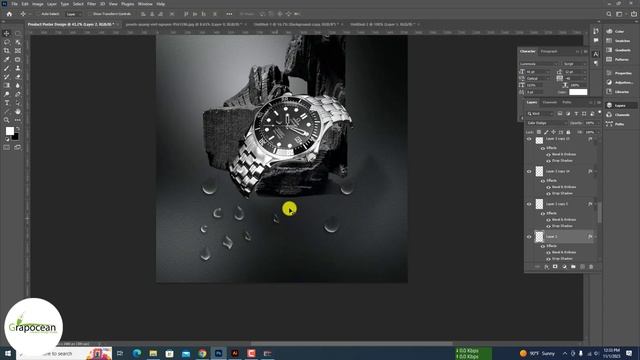Select the Pen tool
The height and width of the screenshot is (360, 640).
(18, 94)
